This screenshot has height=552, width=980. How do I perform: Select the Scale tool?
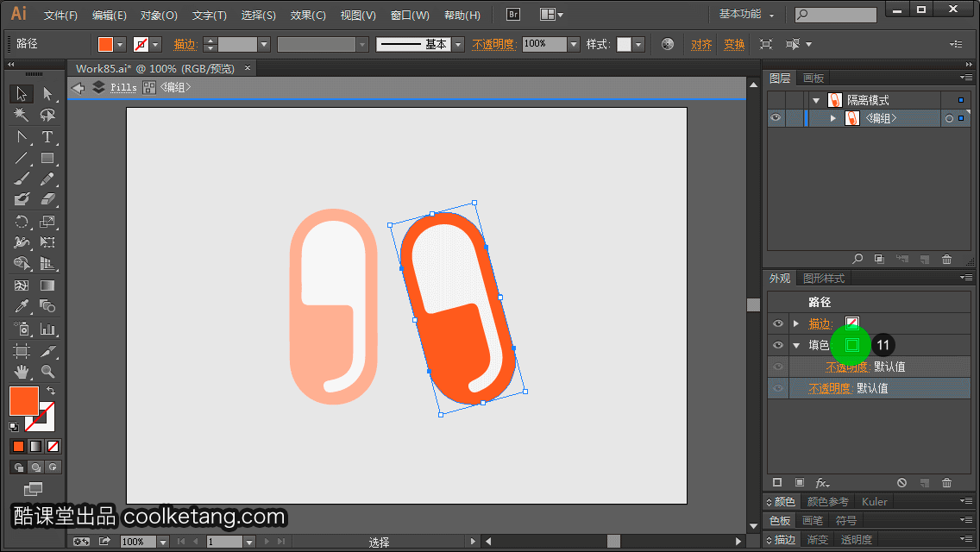47,222
